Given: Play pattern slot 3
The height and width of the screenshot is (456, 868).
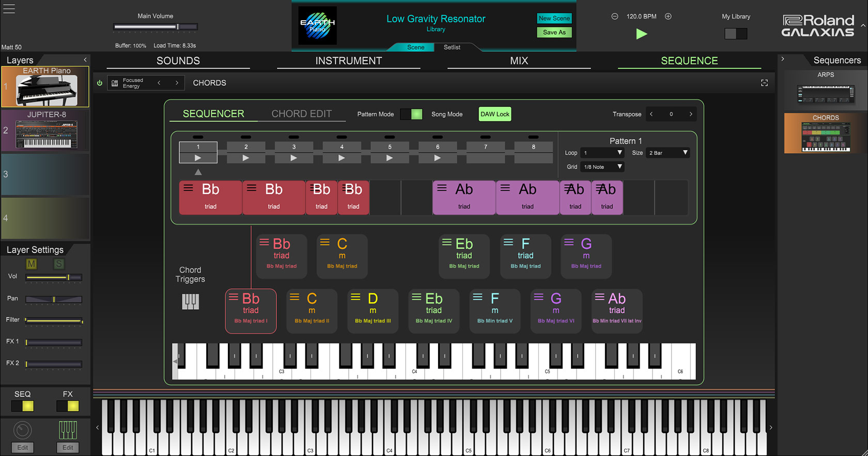Looking at the screenshot, I should (293, 158).
